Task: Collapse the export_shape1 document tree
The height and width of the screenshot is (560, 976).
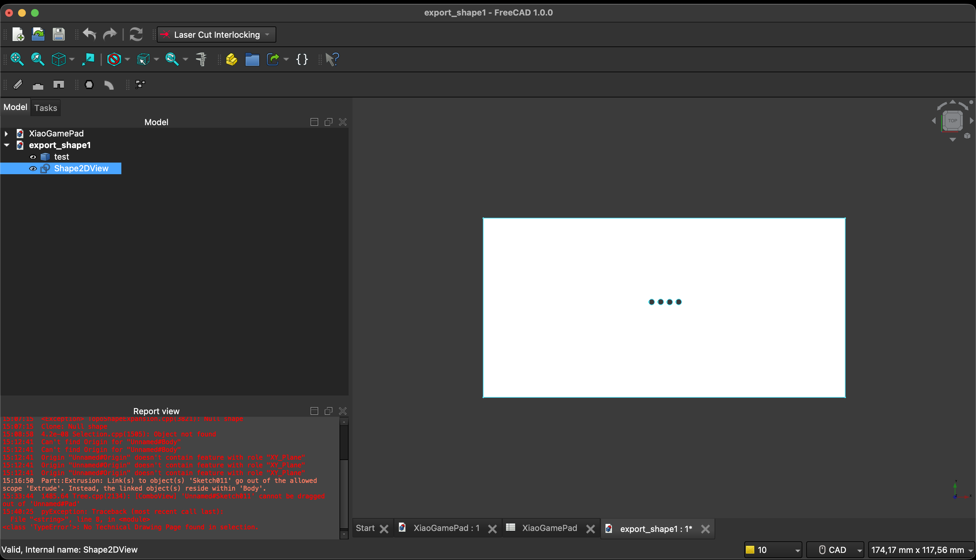Action: (x=6, y=145)
